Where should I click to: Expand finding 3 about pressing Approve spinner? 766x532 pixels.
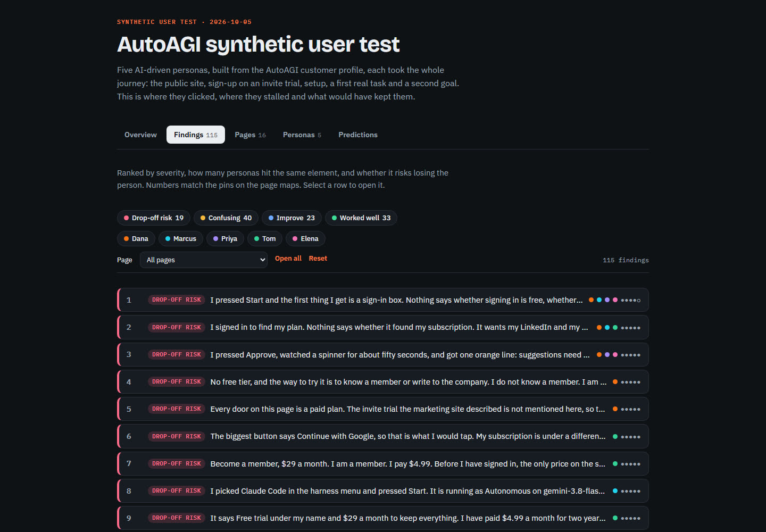[x=383, y=354]
